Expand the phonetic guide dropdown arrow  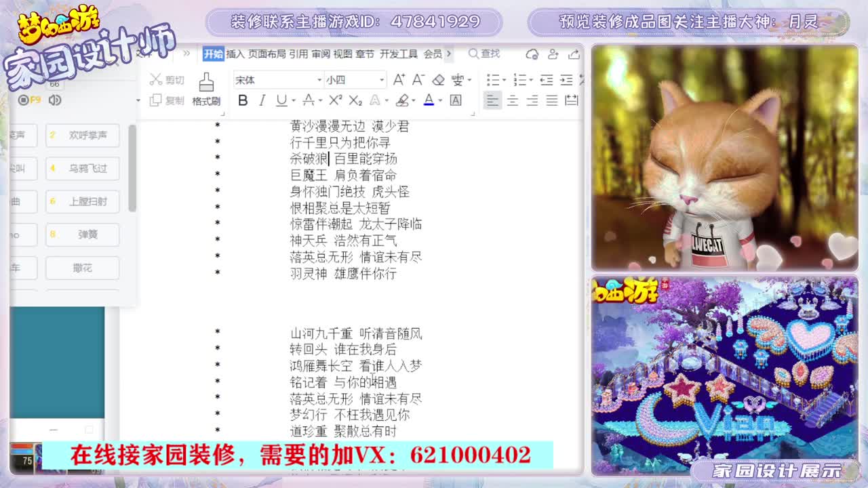pyautogui.click(x=469, y=81)
